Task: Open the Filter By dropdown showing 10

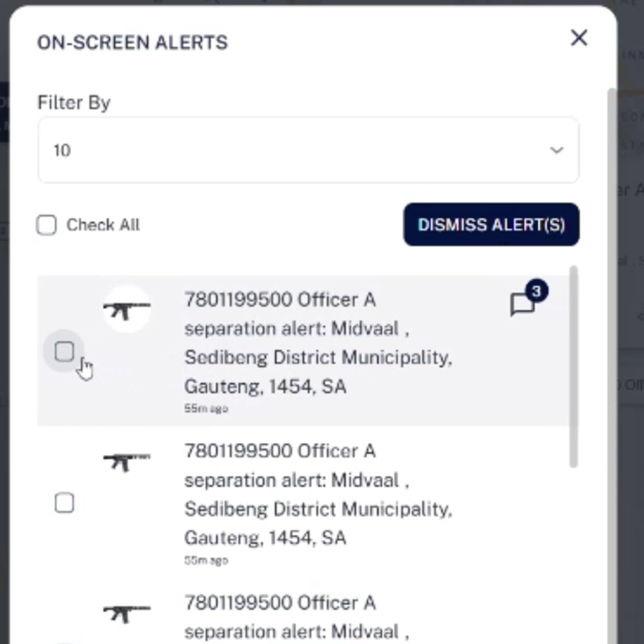Action: (308, 150)
